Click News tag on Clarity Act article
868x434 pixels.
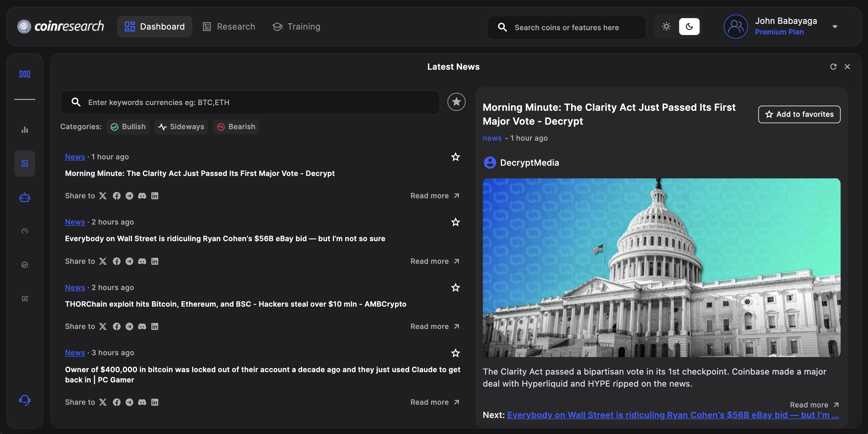(75, 157)
